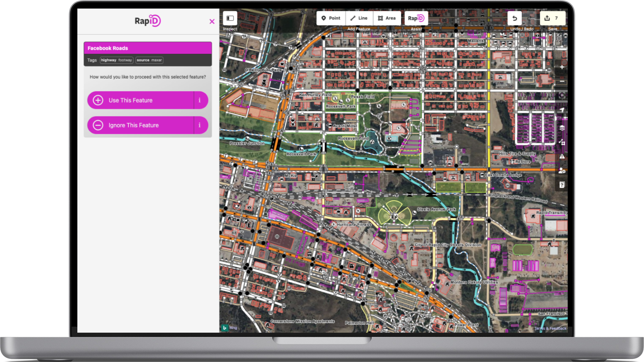
Task: Open the map data panel
Action: 562,142
